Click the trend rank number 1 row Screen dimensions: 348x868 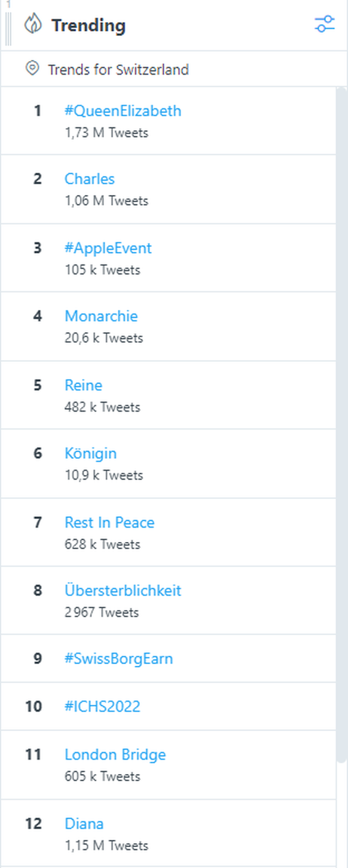tap(169, 121)
